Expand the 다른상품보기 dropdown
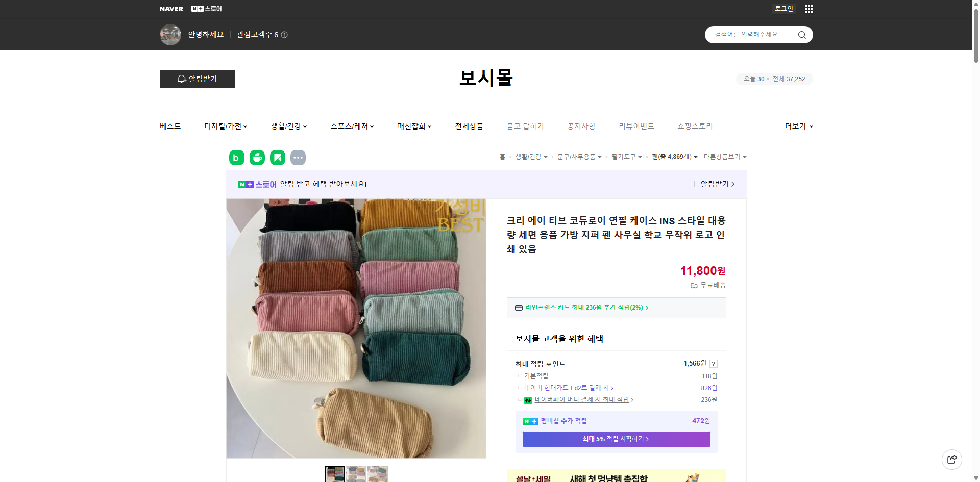Screen dimensions: 980x482 [725, 157]
